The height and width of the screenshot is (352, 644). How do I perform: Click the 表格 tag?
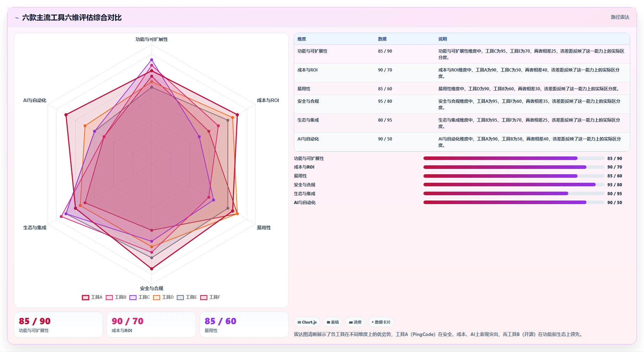click(x=332, y=322)
